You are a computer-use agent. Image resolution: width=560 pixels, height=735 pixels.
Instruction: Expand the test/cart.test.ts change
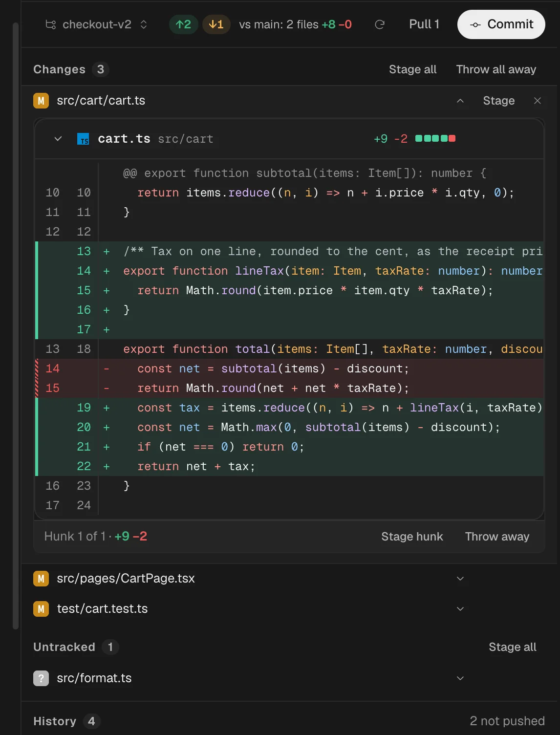pos(460,609)
